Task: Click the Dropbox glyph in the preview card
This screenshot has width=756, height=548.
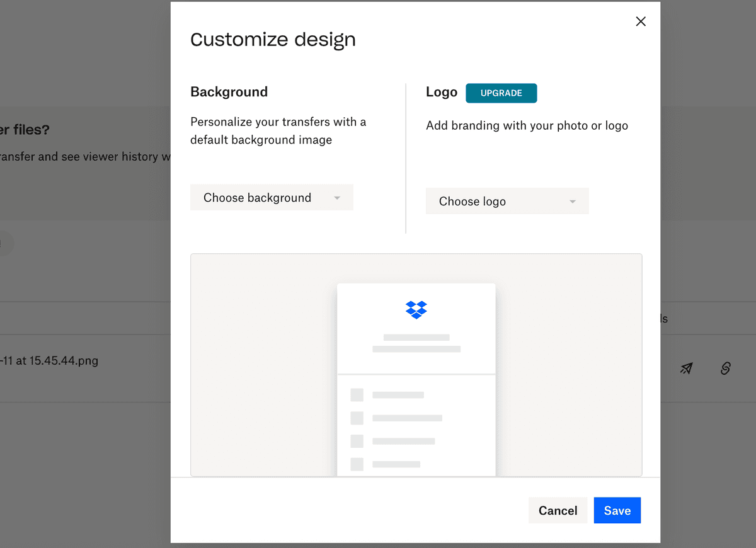Action: pos(416,309)
